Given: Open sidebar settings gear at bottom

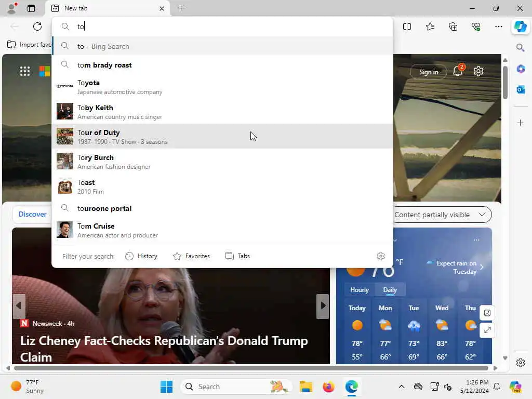Looking at the screenshot, I should 521,363.
